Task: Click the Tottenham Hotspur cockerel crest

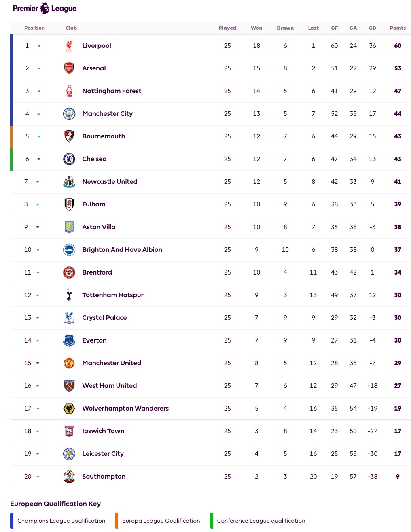Action: [69, 295]
